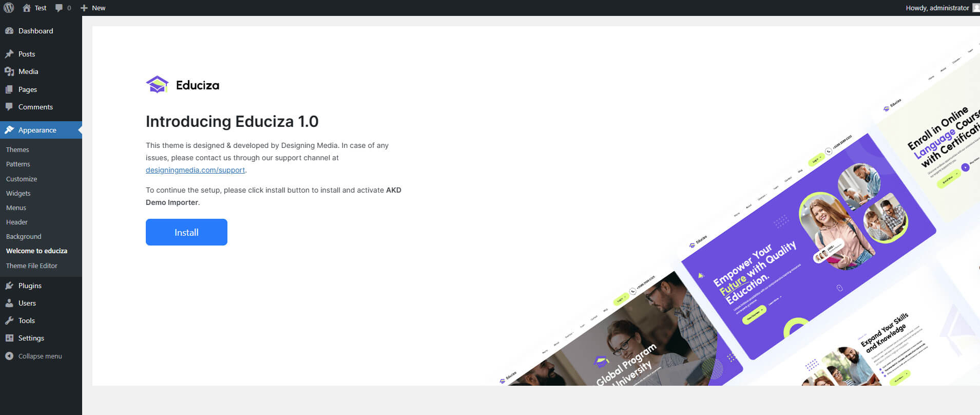Visit the Test site link
Image resolution: width=980 pixels, height=415 pixels.
(x=41, y=8)
